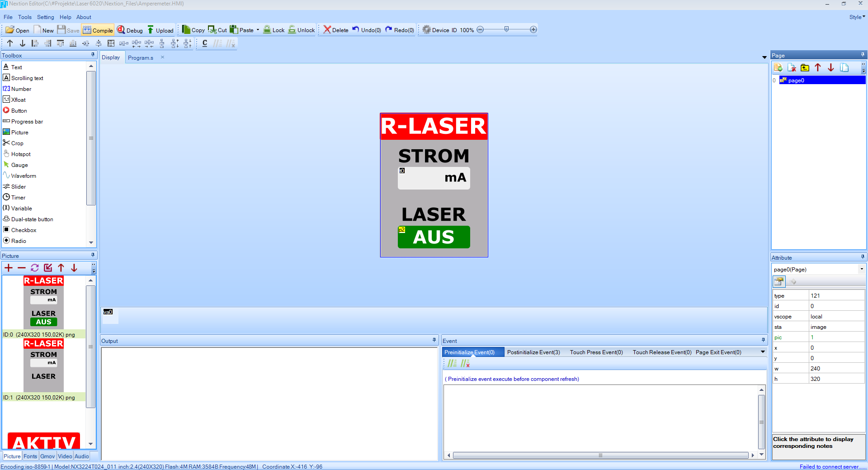Copy the selected component
The height and width of the screenshot is (470, 868).
coord(193,30)
